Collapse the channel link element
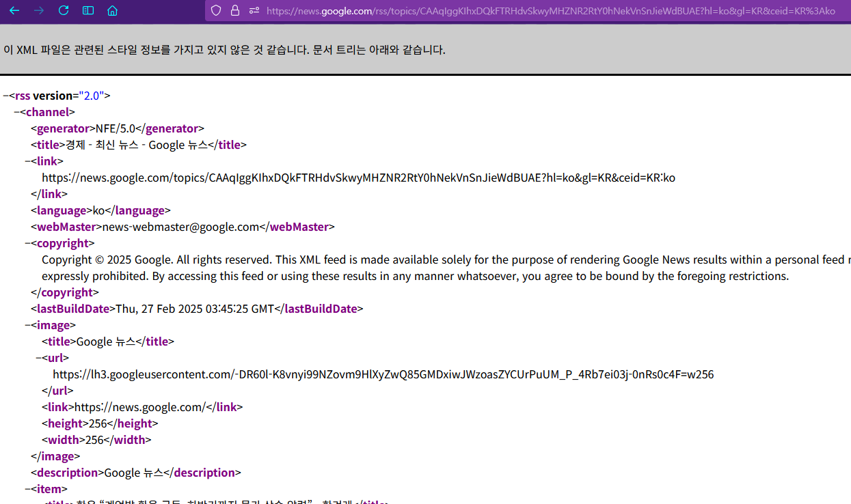 point(27,161)
